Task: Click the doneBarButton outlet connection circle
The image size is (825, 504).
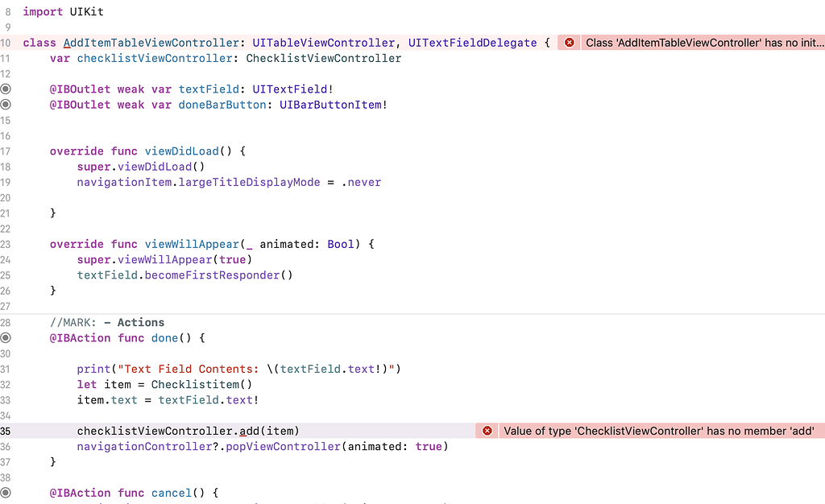Action: 6,105
